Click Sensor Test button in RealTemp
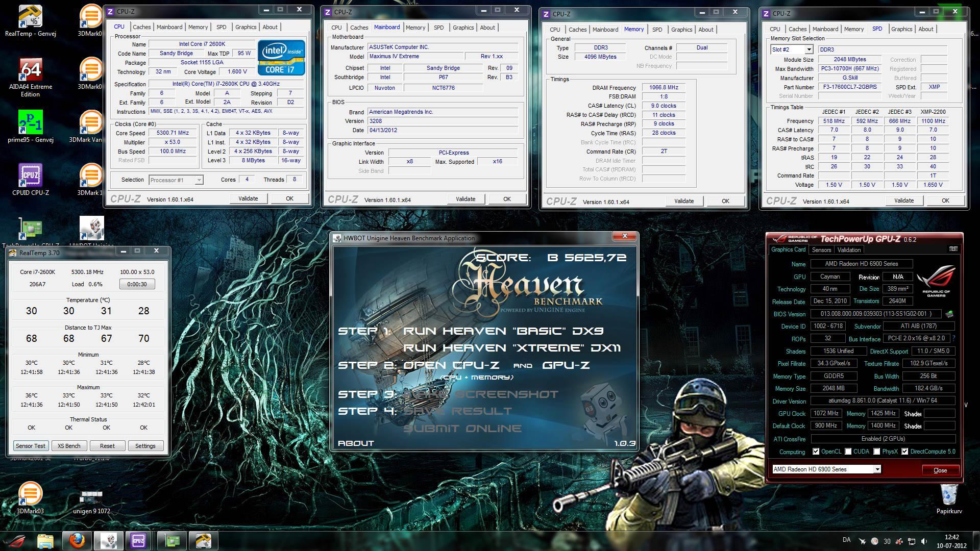The width and height of the screenshot is (980, 551). pyautogui.click(x=31, y=445)
